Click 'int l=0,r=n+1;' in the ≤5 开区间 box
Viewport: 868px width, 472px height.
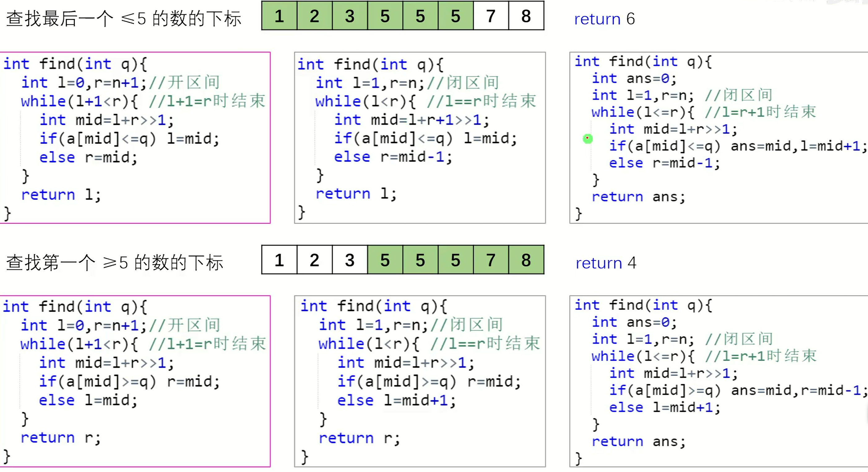(84, 83)
